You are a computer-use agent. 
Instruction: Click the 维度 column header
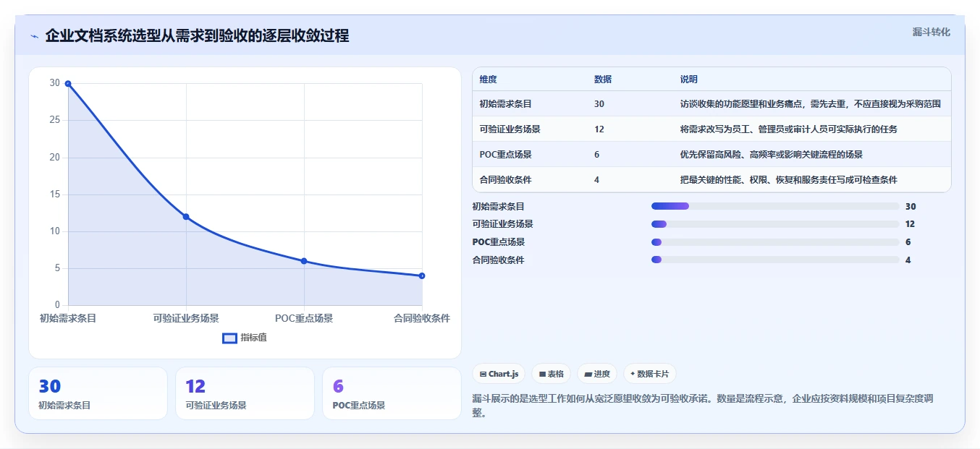click(488, 80)
